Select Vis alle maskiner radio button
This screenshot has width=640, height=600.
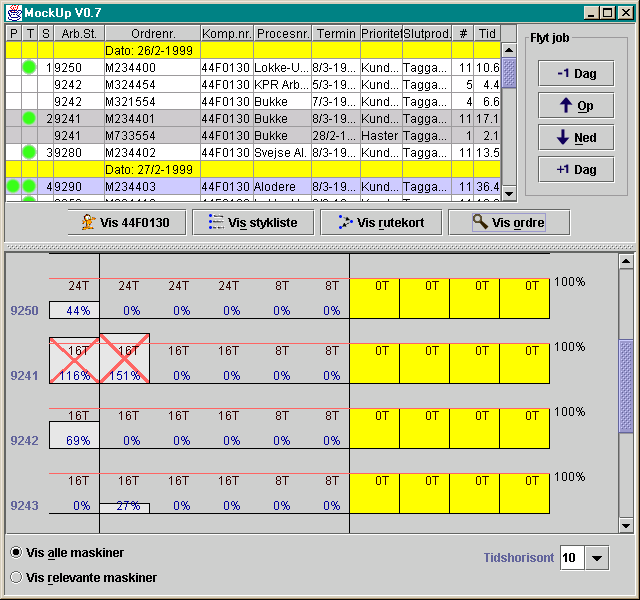coord(16,552)
